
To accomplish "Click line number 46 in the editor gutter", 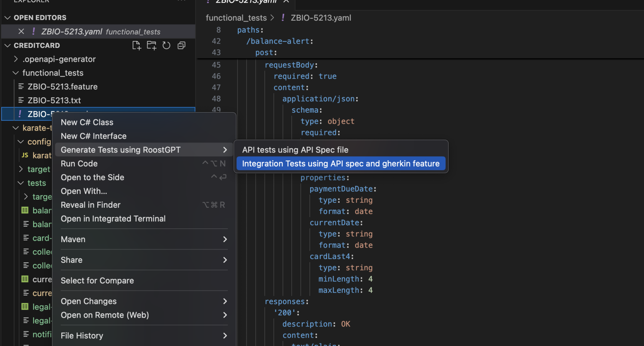I will click(x=217, y=76).
